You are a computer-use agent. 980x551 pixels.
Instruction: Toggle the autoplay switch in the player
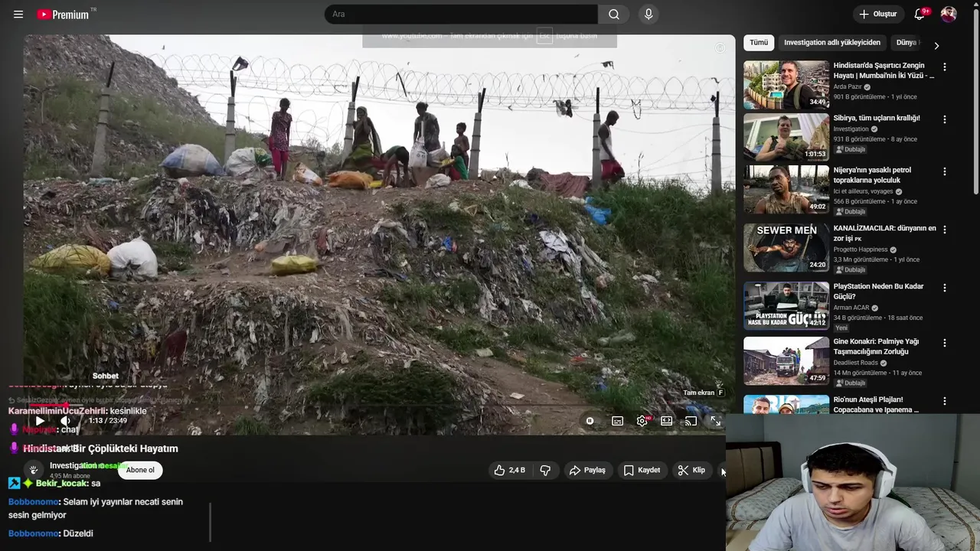pos(590,421)
